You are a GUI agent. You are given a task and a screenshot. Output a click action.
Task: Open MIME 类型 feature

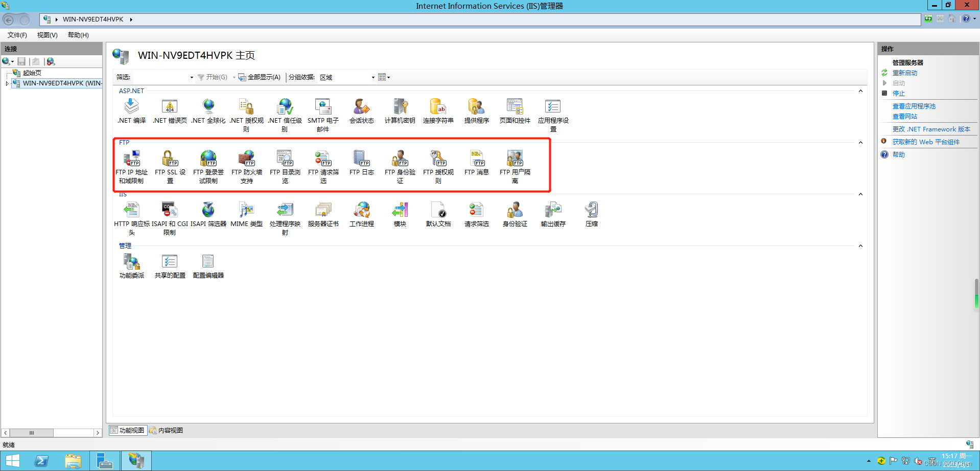click(x=247, y=214)
